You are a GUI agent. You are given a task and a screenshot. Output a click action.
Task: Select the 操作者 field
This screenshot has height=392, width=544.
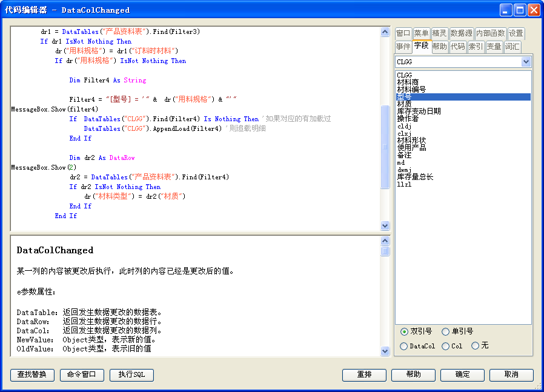tap(463, 119)
